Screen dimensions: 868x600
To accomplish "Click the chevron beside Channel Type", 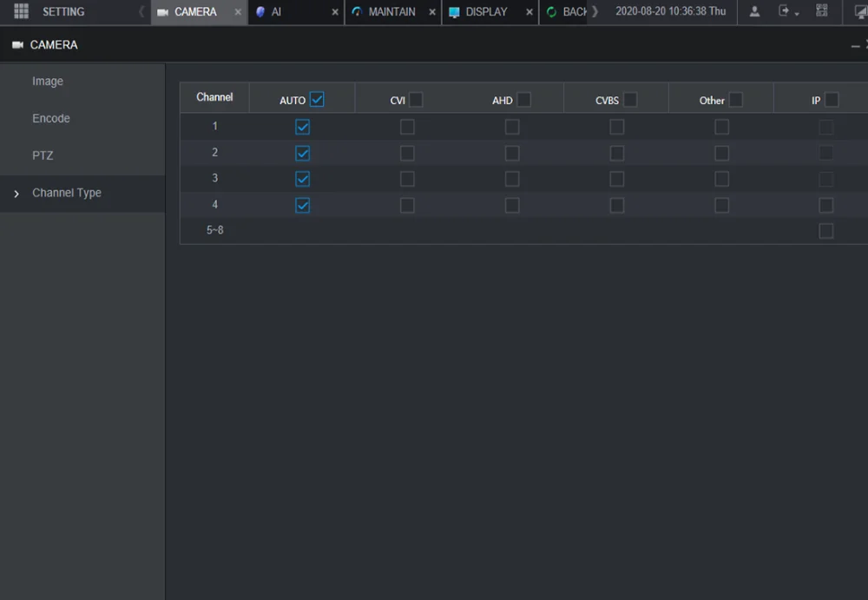I will click(x=16, y=194).
